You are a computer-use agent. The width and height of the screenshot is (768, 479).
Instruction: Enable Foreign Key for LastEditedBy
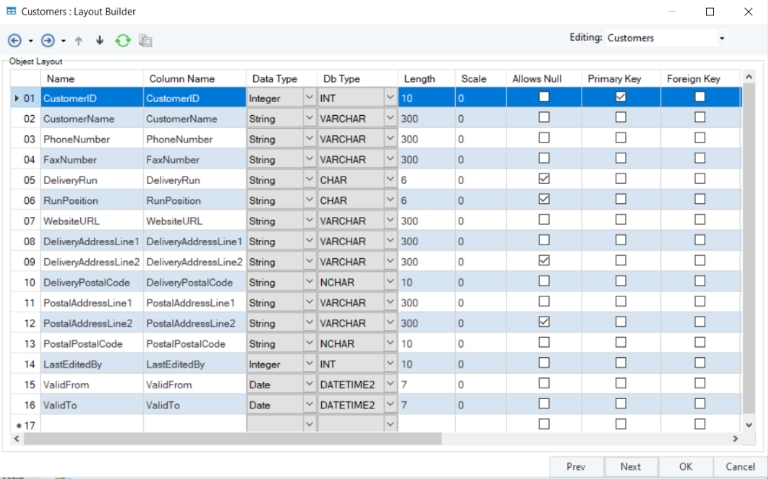(x=700, y=363)
